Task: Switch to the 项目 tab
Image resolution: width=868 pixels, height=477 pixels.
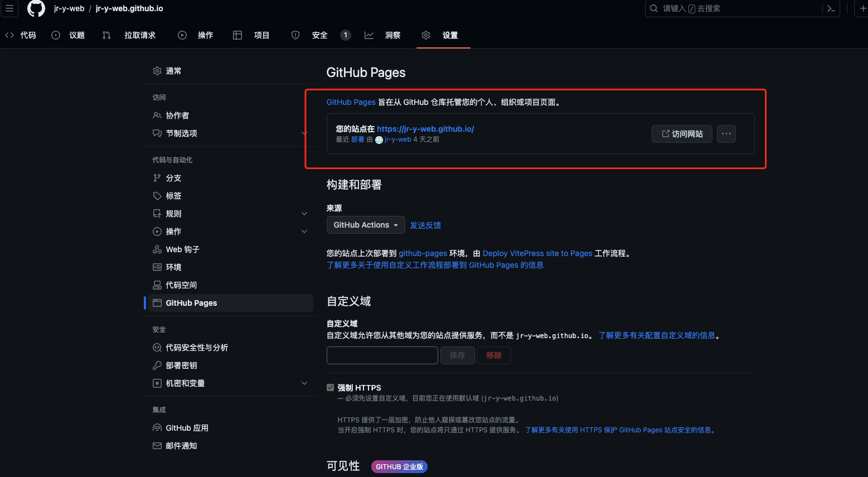Action: point(251,35)
